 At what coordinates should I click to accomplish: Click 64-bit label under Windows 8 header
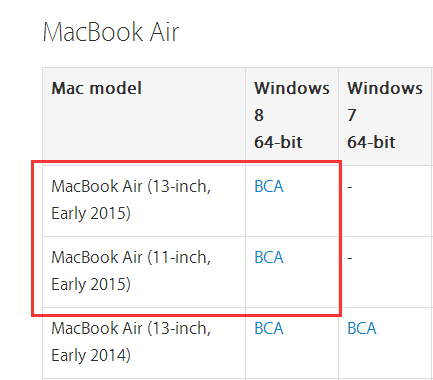point(278,142)
